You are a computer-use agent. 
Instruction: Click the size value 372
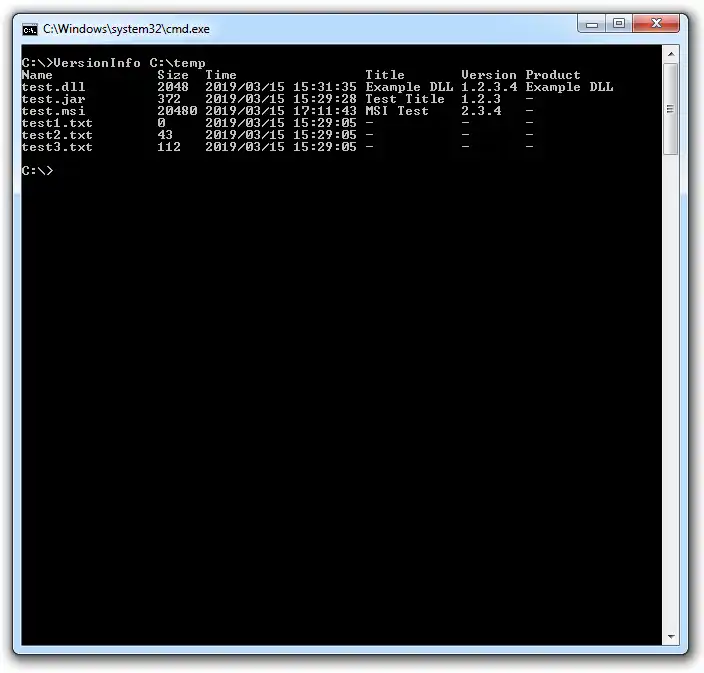[x=169, y=99]
